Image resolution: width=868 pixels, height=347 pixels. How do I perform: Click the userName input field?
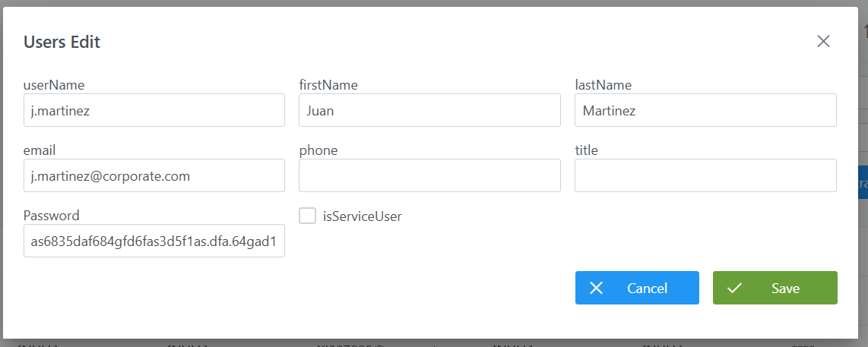(154, 110)
